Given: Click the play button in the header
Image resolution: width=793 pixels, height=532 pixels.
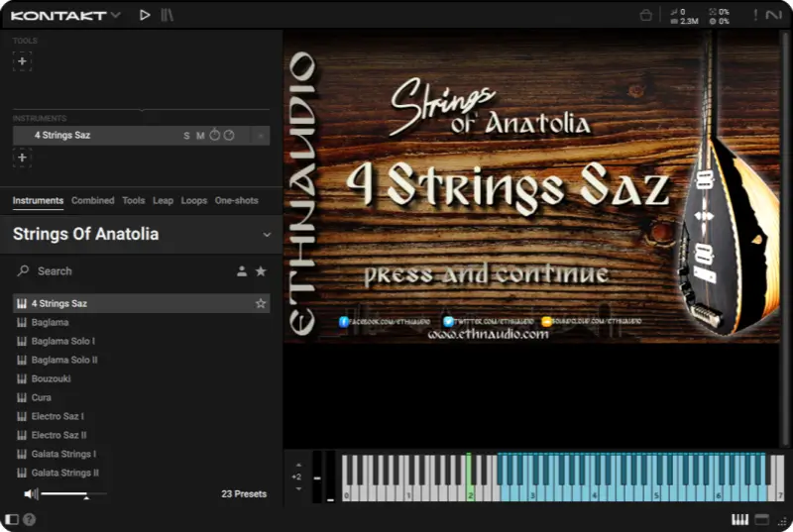Looking at the screenshot, I should coord(145,15).
